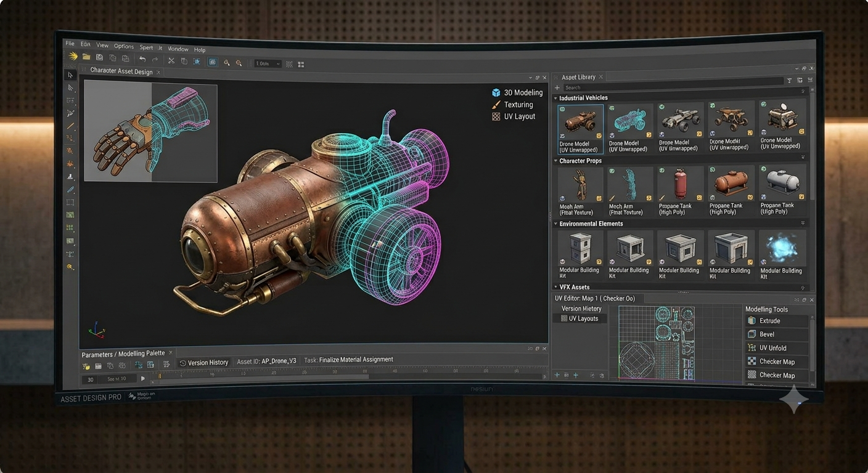Click the Redo arrow icon

[x=155, y=60]
